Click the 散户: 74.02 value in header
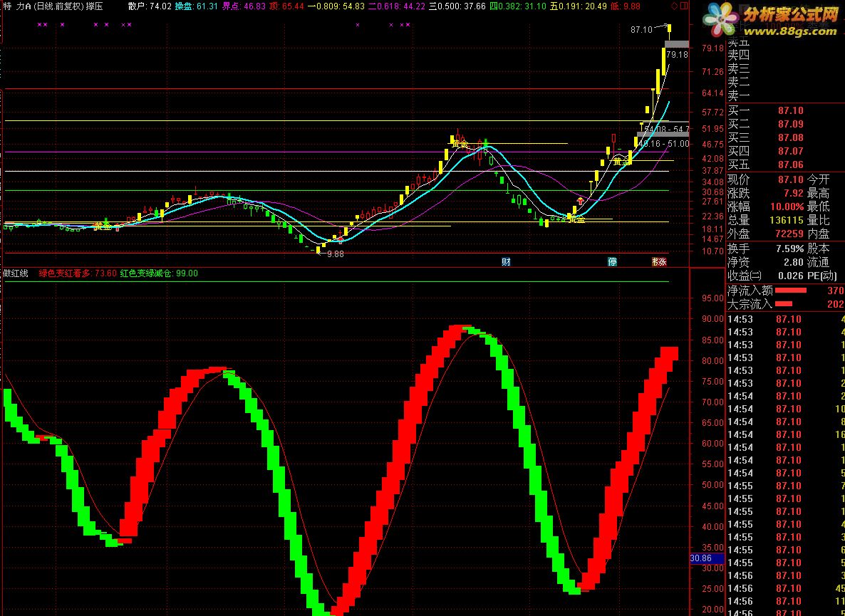This screenshot has width=845, height=616. tap(150, 6)
